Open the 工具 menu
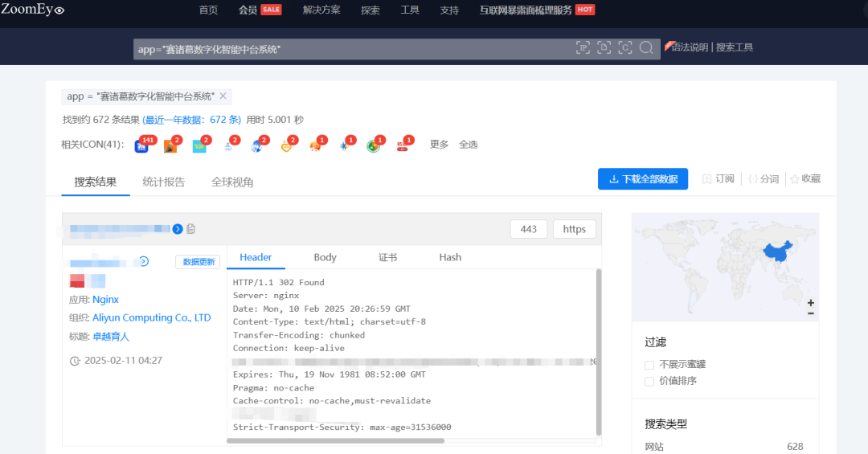Screen dimensions: 868x454 pyautogui.click(x=410, y=10)
